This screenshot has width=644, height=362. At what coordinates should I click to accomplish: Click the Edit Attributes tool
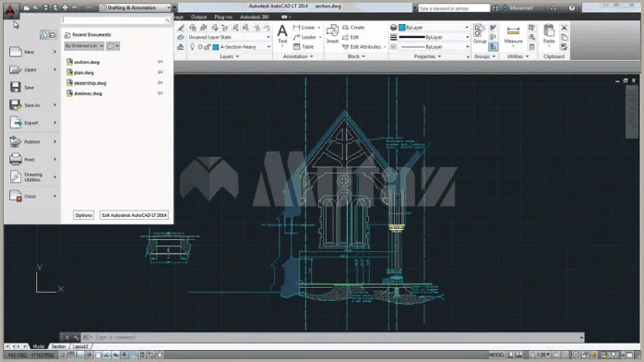point(362,47)
